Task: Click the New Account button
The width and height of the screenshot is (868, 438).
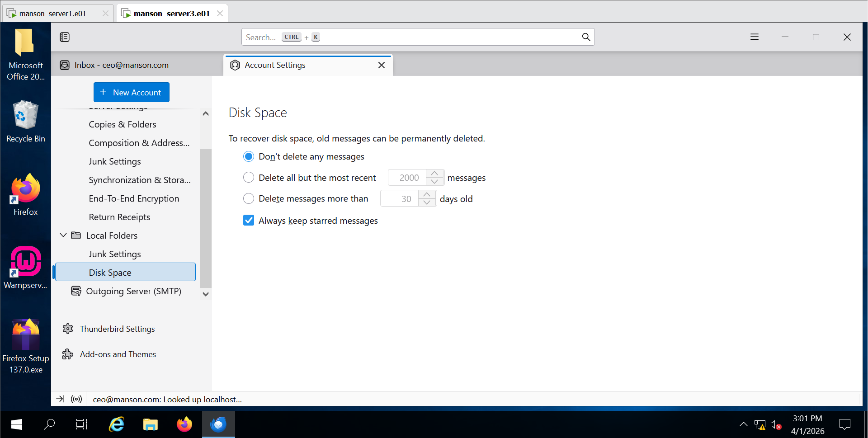Action: (132, 92)
